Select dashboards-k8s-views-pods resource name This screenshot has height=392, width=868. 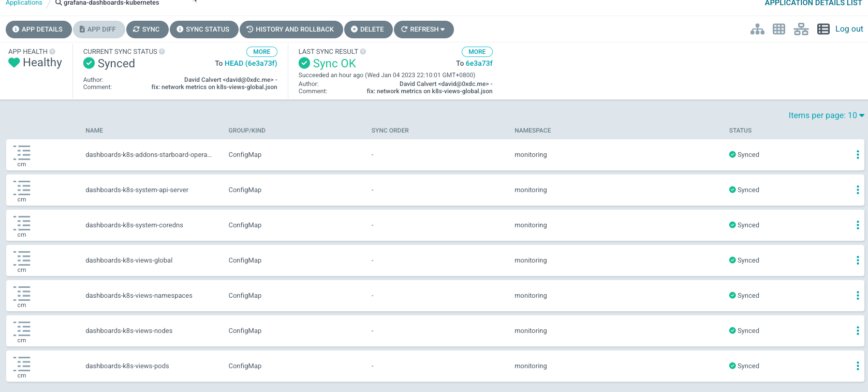coord(127,366)
